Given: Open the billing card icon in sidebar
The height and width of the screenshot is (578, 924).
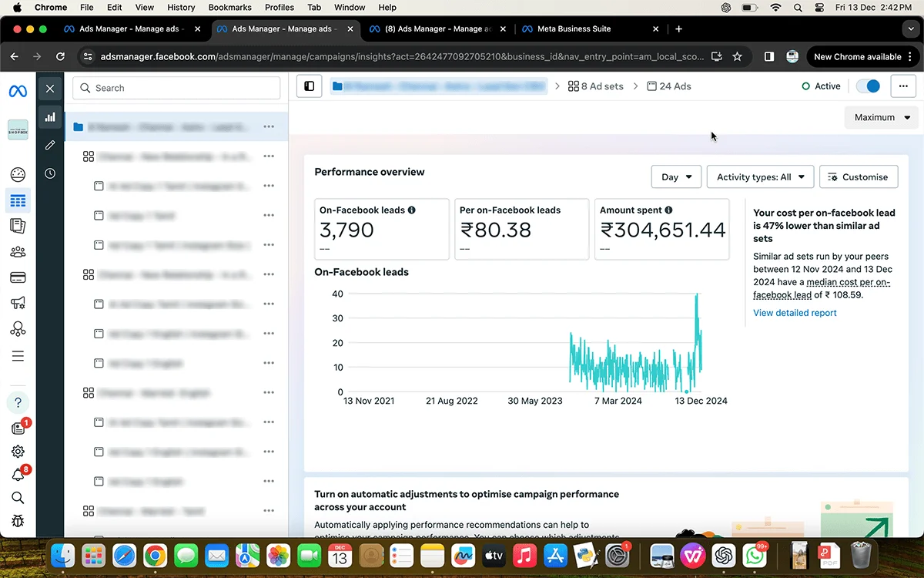Looking at the screenshot, I should coord(18,277).
